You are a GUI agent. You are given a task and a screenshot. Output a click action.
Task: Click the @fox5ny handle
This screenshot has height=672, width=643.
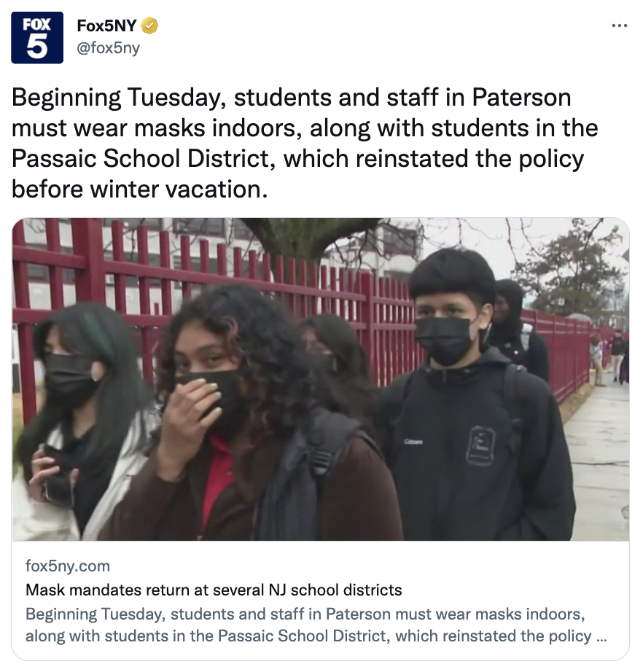pyautogui.click(x=108, y=47)
